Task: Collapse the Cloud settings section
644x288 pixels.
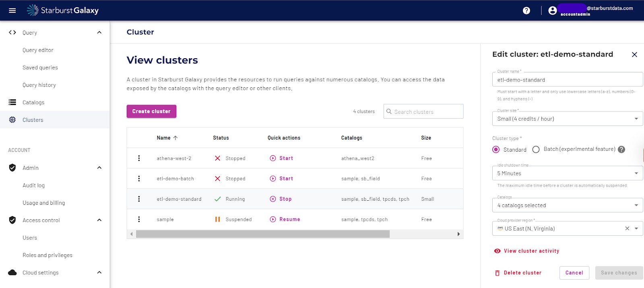Action: tap(99, 273)
